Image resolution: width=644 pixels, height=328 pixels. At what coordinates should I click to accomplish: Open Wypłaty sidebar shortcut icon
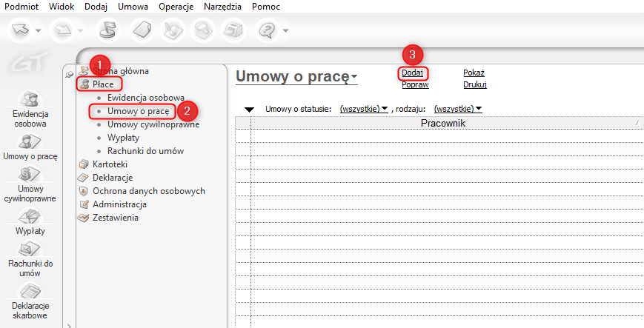[x=30, y=221]
